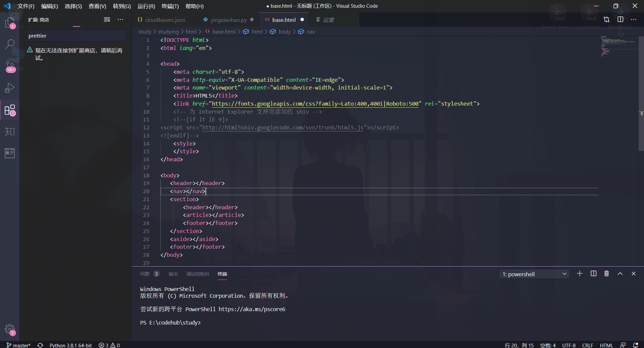Open the Explorer view in activity bar

tap(10, 23)
